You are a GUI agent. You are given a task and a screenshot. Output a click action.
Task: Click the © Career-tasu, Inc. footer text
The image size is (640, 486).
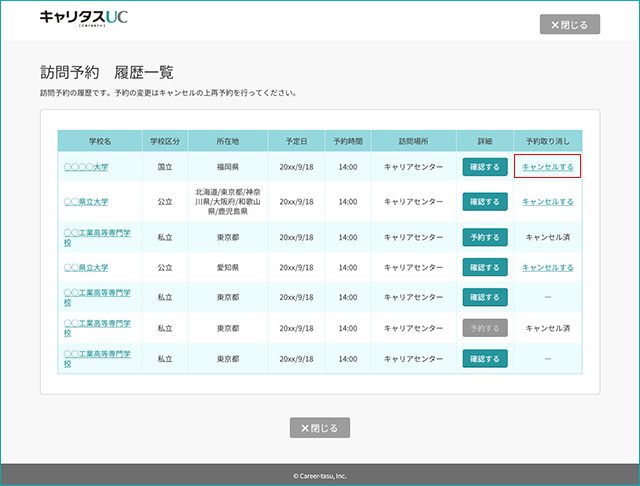point(320,476)
